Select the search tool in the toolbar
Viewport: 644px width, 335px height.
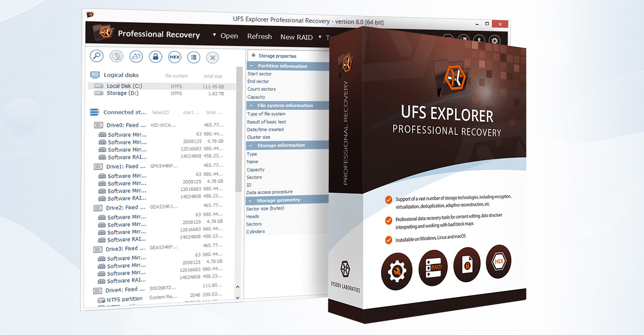tap(97, 57)
